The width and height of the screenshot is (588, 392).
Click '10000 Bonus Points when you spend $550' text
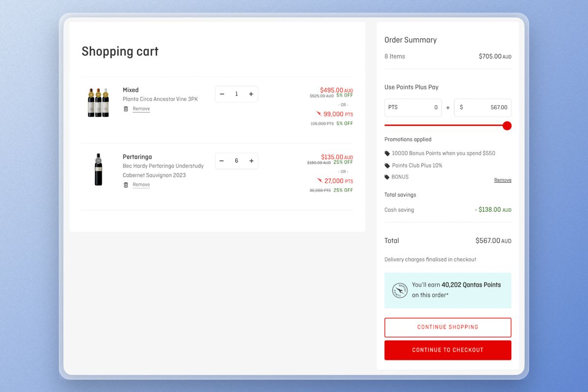[x=443, y=153]
